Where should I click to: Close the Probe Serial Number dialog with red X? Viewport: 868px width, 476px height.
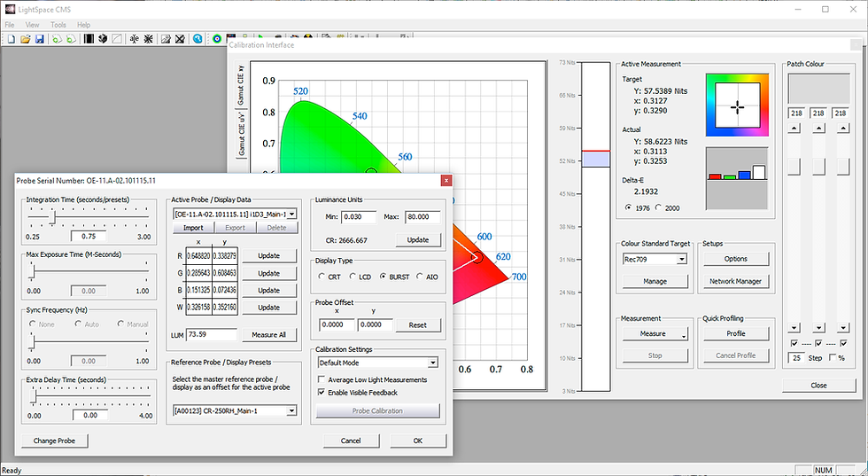coord(446,181)
